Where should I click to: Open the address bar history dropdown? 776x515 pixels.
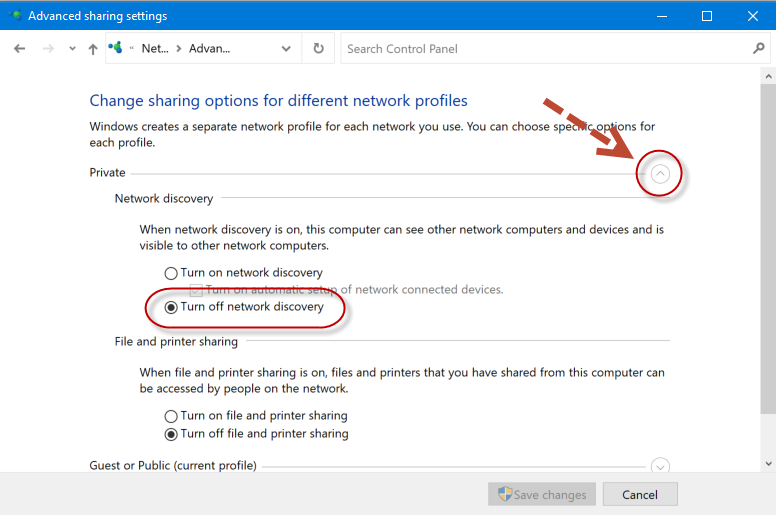[287, 48]
